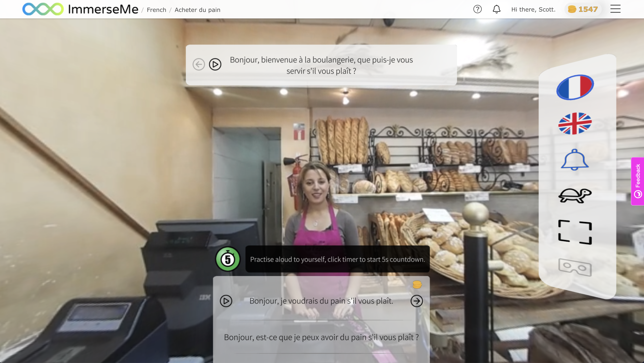This screenshot has width=644, height=363.
Task: Go back with the left arrow in prompt box
Action: tap(199, 65)
